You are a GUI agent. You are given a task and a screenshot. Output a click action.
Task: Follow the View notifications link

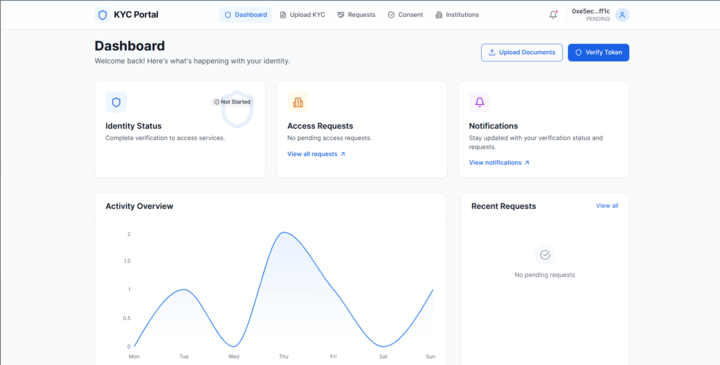pyautogui.click(x=499, y=163)
